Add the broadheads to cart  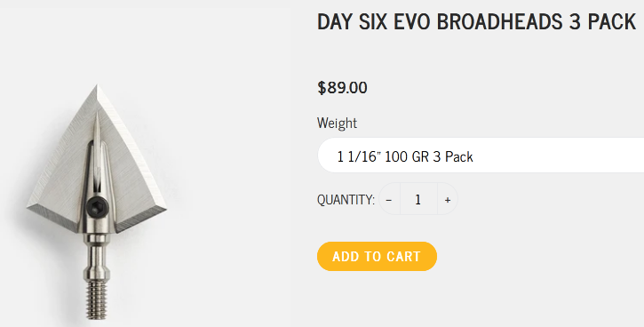(377, 256)
